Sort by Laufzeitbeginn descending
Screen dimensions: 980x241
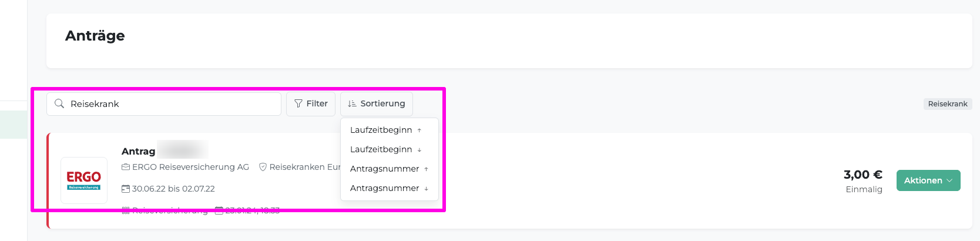click(385, 149)
